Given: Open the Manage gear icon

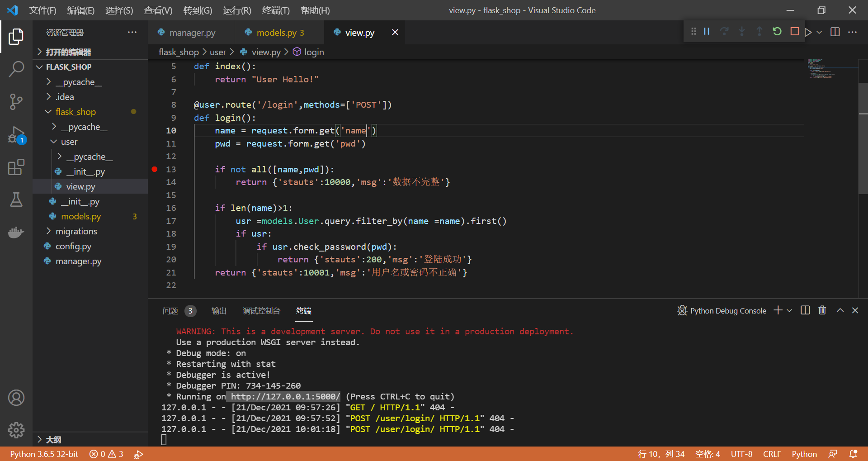Looking at the screenshot, I should coord(16,430).
